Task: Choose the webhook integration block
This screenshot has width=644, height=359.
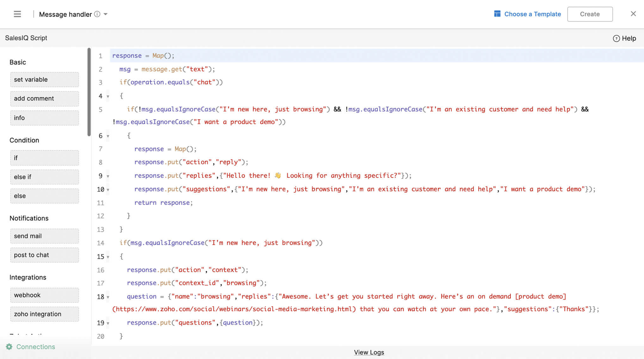Action: 44,295
